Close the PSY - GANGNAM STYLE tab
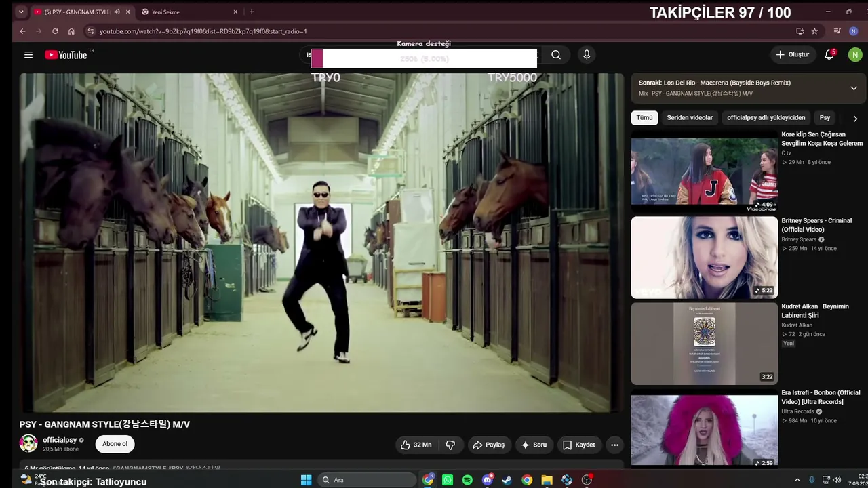868x488 pixels. (x=127, y=12)
